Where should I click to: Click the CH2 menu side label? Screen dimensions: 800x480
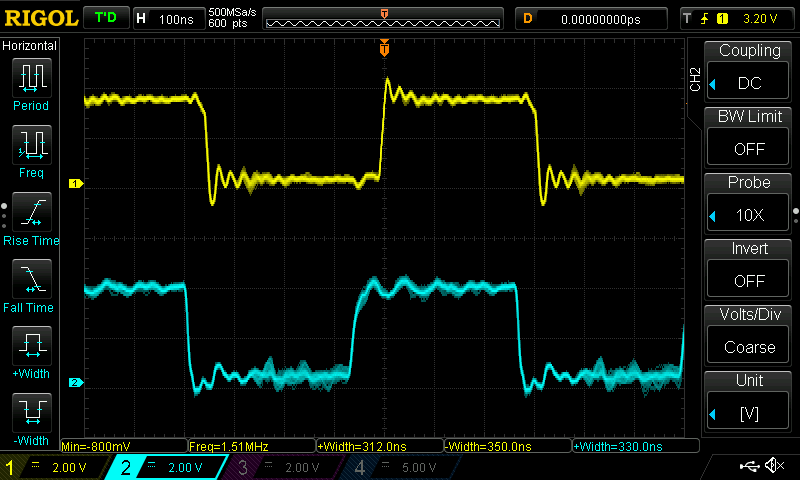click(695, 80)
